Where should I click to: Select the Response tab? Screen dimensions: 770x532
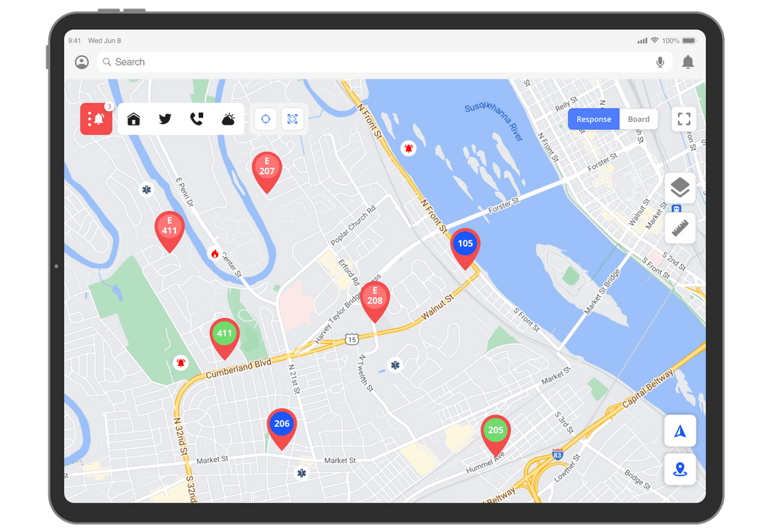(x=594, y=118)
